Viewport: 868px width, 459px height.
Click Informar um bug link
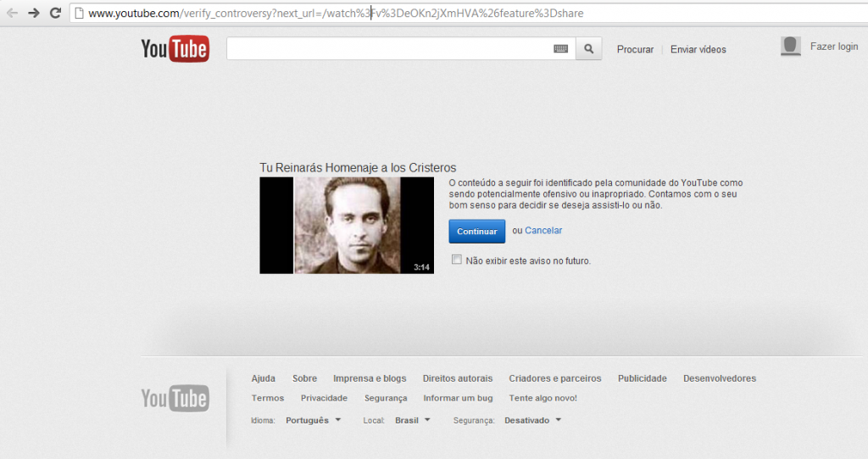pyautogui.click(x=458, y=398)
